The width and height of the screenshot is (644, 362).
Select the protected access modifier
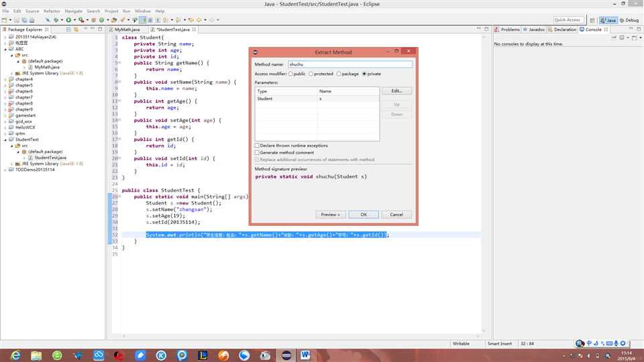tap(312, 74)
